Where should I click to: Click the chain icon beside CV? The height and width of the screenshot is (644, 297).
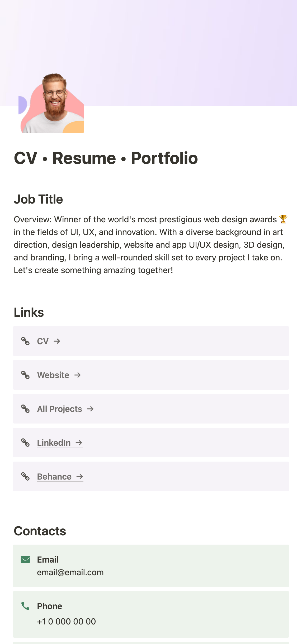pos(25,341)
